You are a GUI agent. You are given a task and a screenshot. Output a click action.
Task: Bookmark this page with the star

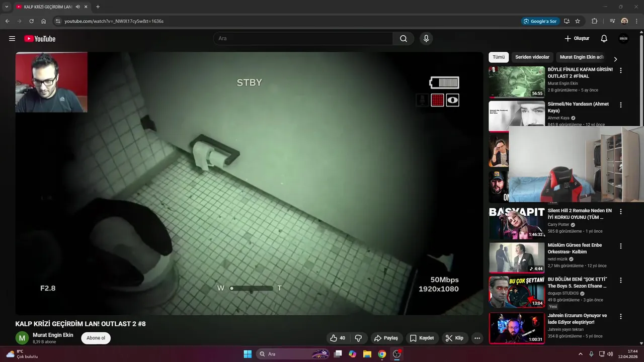point(578,21)
